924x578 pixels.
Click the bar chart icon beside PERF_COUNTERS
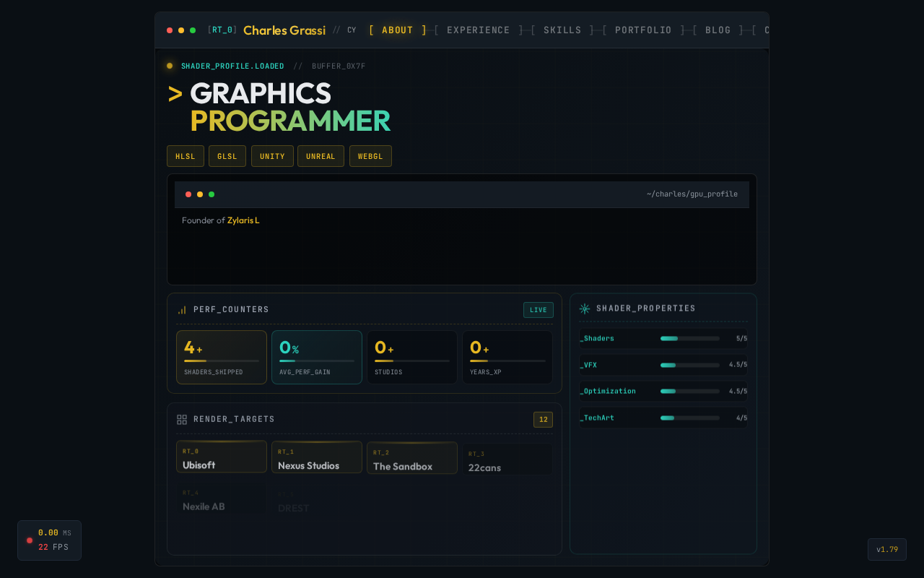pyautogui.click(x=182, y=310)
